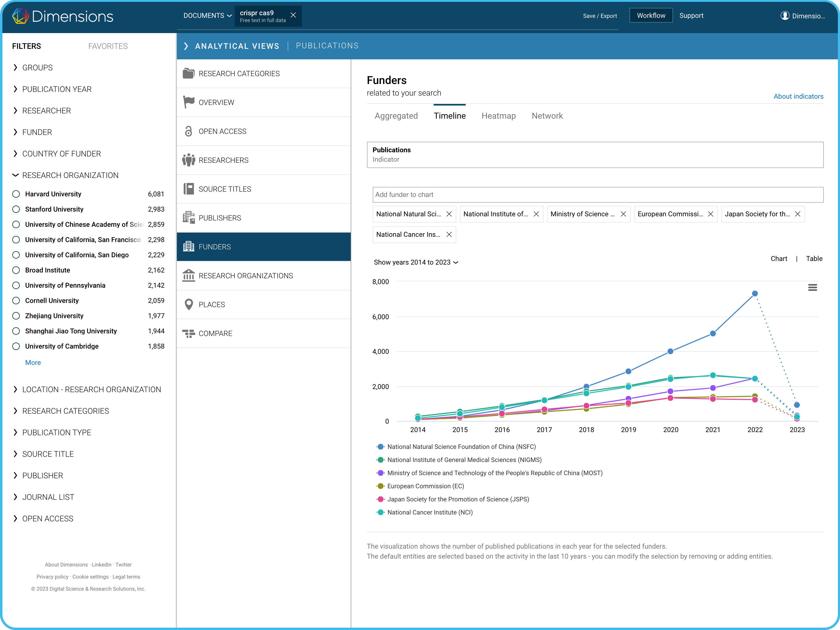The height and width of the screenshot is (630, 840).
Task: Click the About indicators link
Action: (x=798, y=96)
